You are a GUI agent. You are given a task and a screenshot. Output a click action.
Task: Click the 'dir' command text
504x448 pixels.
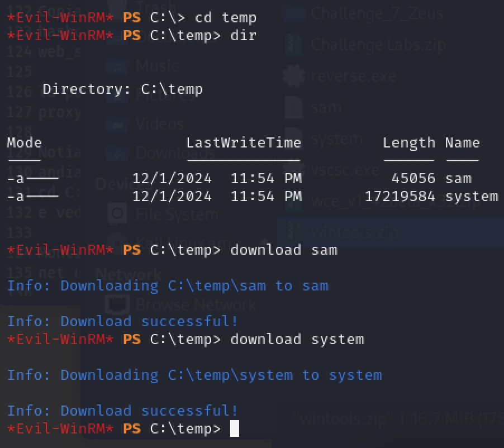(x=243, y=35)
